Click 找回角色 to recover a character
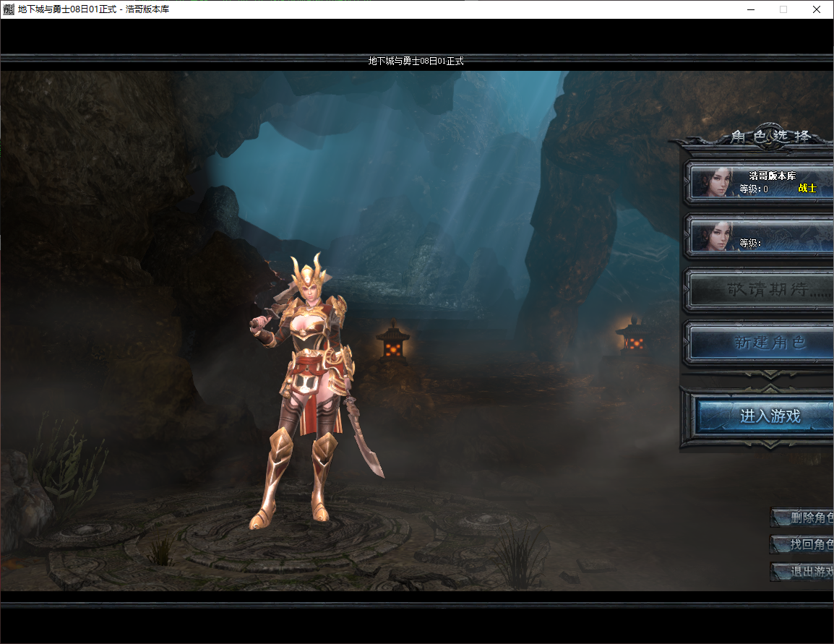Image resolution: width=834 pixels, height=644 pixels. pyautogui.click(x=802, y=544)
